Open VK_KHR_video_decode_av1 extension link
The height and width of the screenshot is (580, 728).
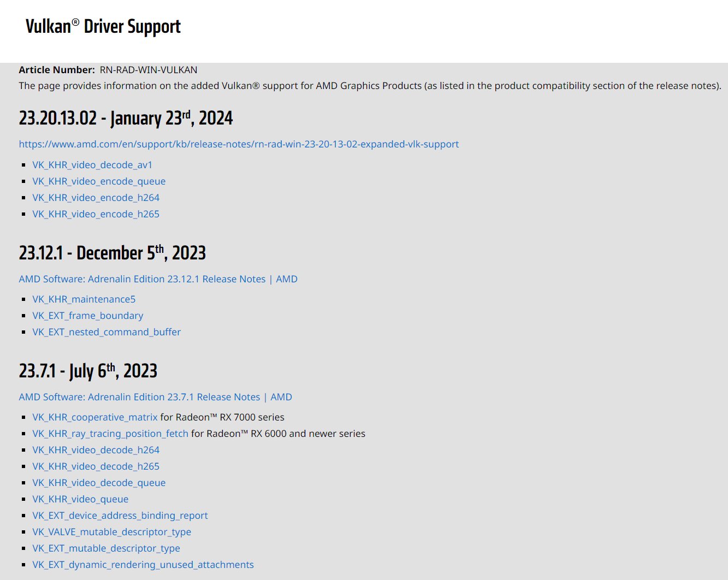[x=92, y=165]
